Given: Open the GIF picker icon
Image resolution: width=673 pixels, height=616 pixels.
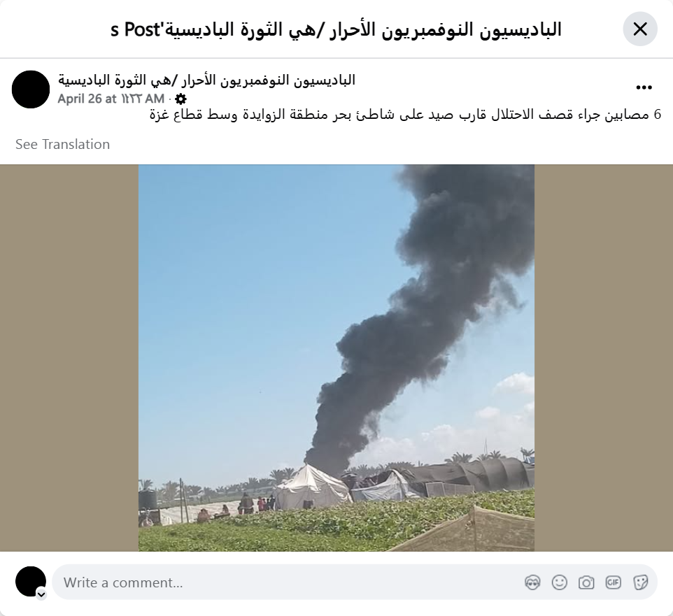Looking at the screenshot, I should 613,582.
